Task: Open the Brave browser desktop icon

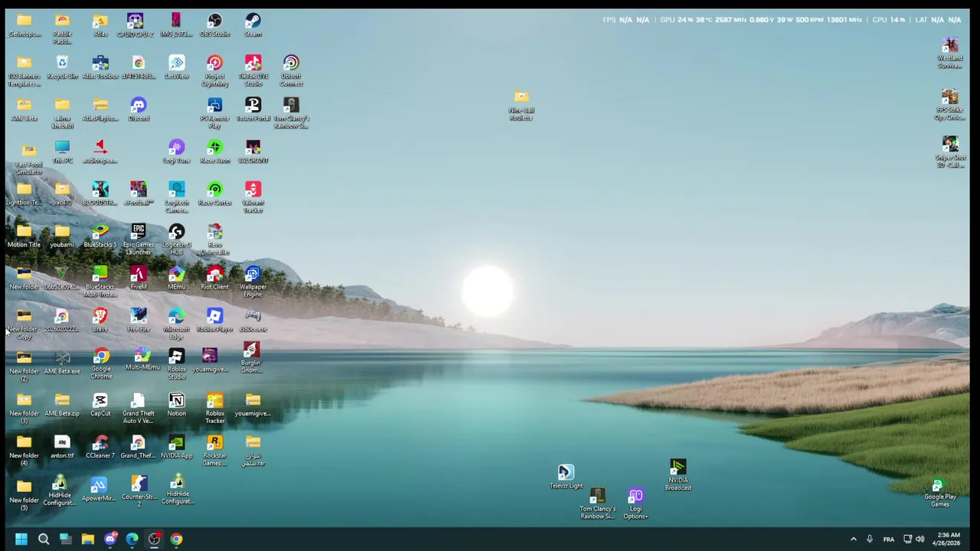Action: [100, 320]
